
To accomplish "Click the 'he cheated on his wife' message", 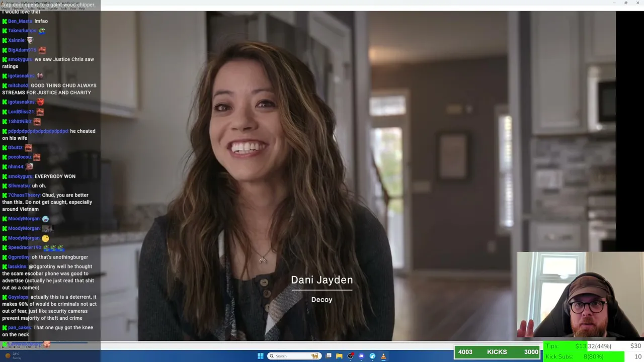I will click(x=49, y=135).
